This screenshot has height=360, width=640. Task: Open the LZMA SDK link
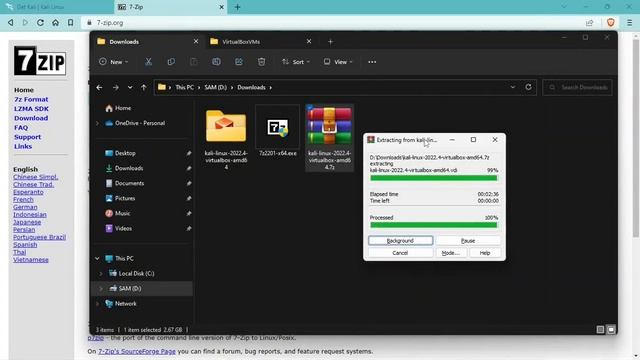click(31, 109)
